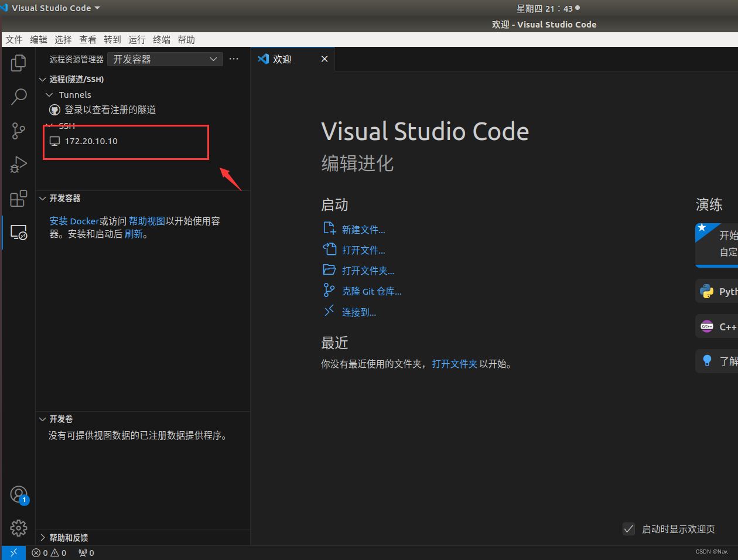Click the 远程资源管理器 panel title
Viewport: 738px width, 560px height.
[76, 59]
